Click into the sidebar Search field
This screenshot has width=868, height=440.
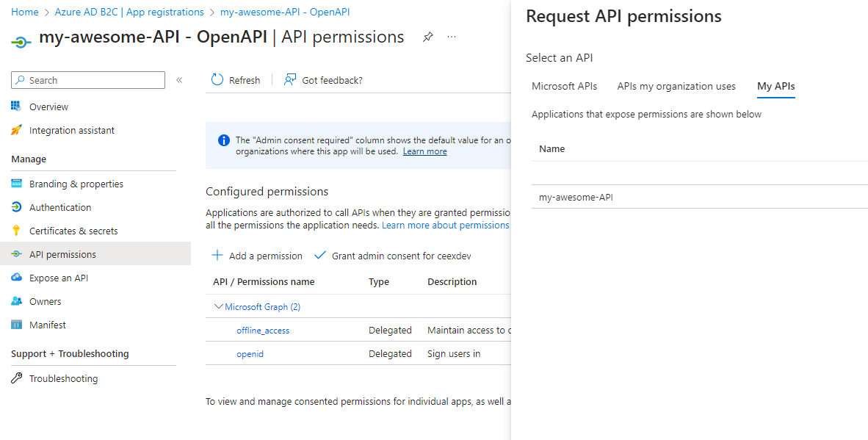pyautogui.click(x=88, y=80)
